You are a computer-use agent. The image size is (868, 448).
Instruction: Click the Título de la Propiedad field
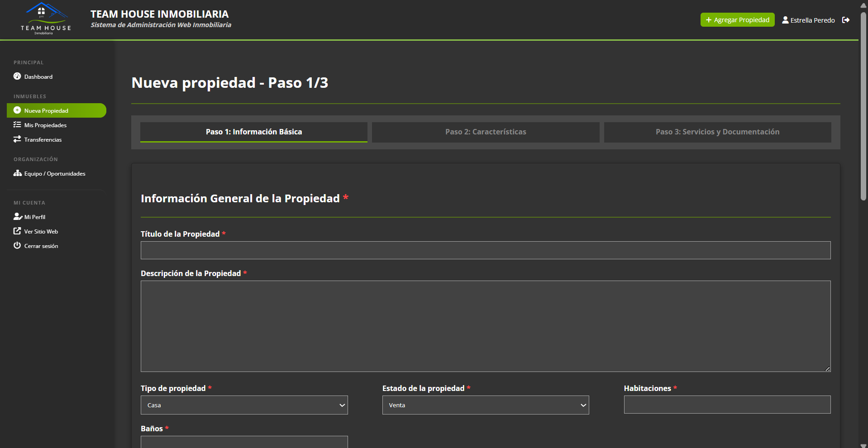(485, 250)
